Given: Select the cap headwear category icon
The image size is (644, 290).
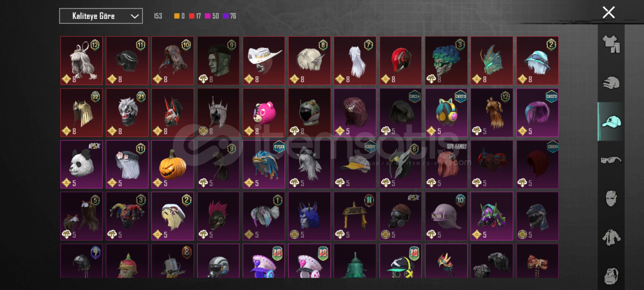Looking at the screenshot, I should click(x=611, y=122).
